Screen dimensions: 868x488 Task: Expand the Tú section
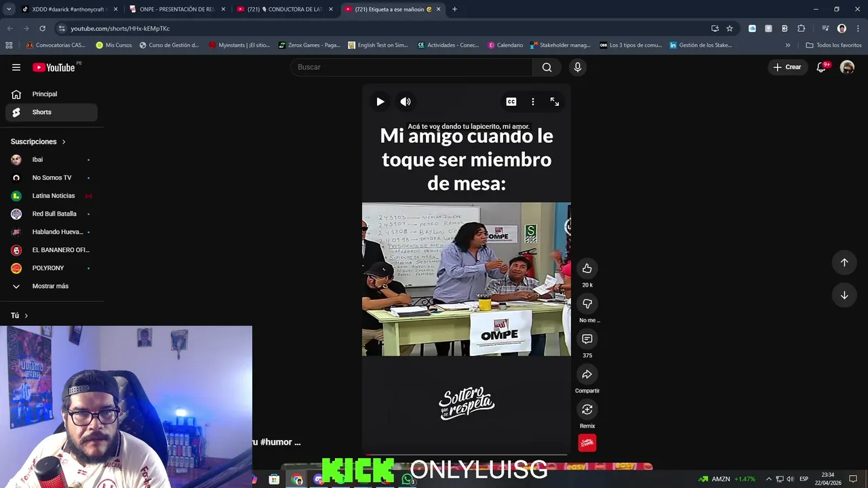20,316
